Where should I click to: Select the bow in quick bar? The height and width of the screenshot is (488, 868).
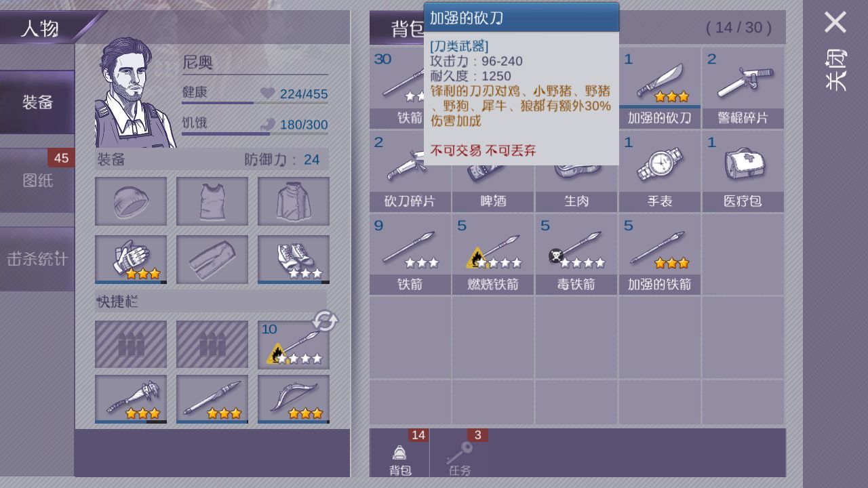(294, 399)
